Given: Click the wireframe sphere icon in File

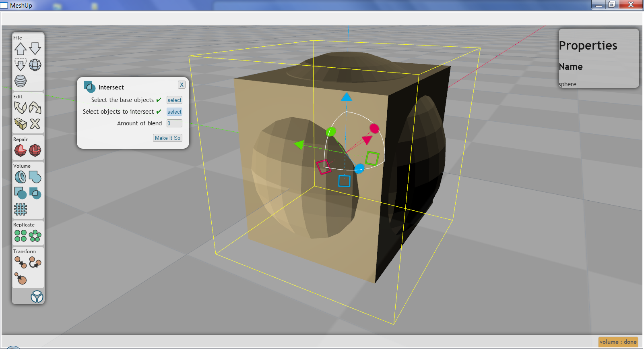Looking at the screenshot, I should 35,64.
